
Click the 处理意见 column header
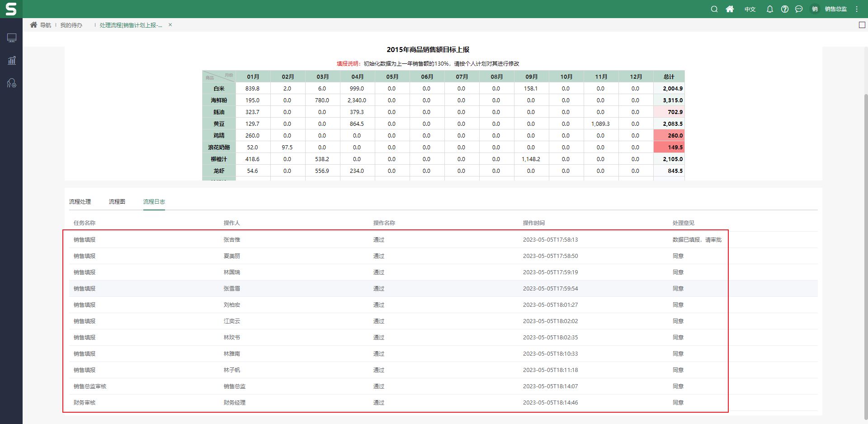(x=684, y=223)
